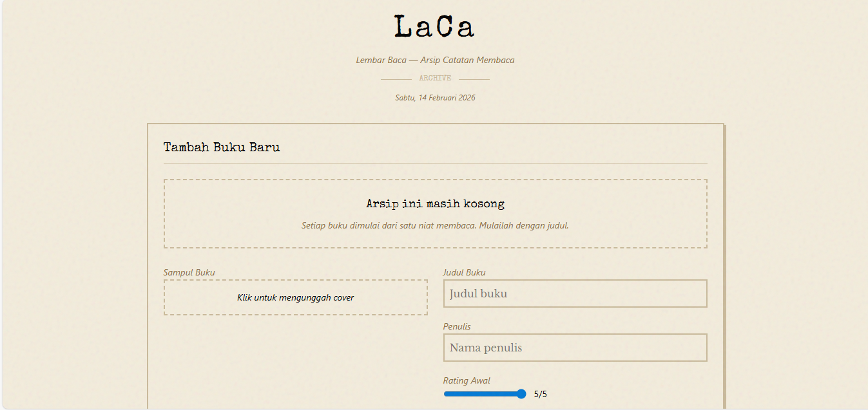Focus the 'Nama penulis' input field
Screen dimensions: 868x410
click(575, 348)
